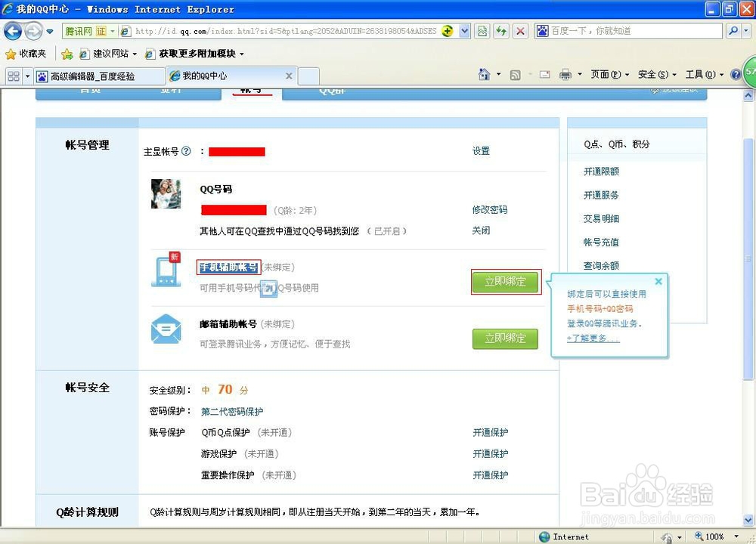Click the red Stop loading icon

tap(520, 31)
